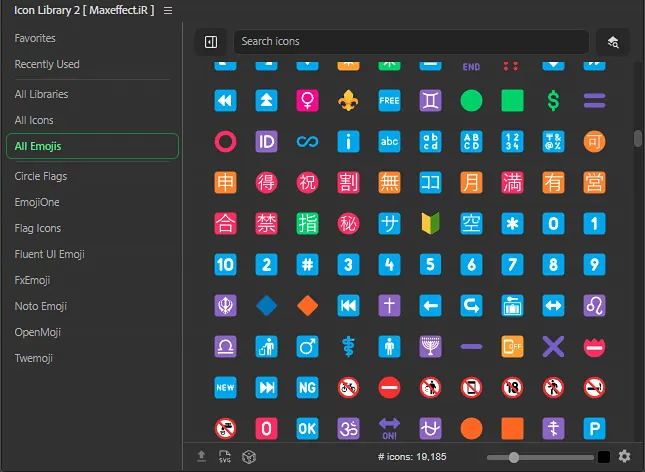Click the Search icons field
645x472 pixels.
pos(411,42)
